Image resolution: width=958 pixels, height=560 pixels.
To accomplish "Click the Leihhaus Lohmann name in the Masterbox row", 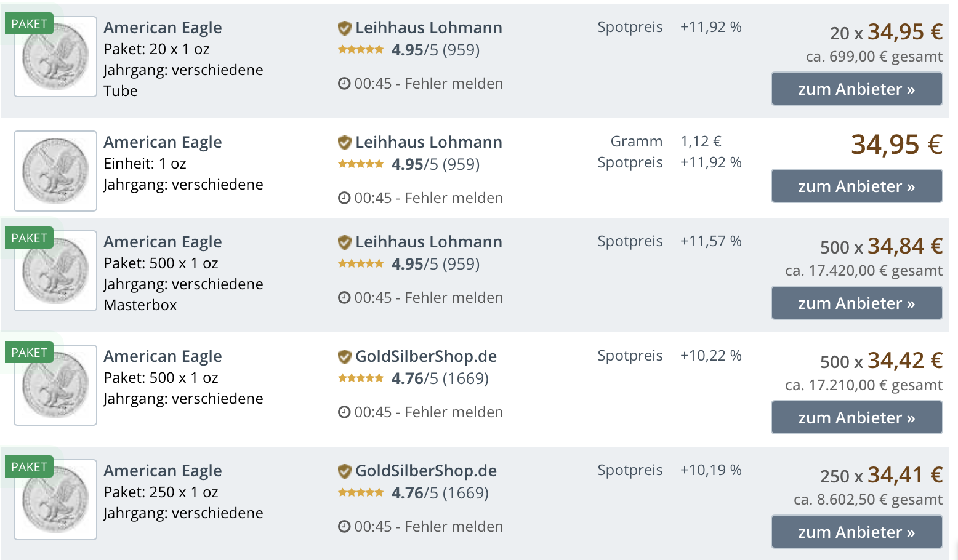I will tap(429, 242).
